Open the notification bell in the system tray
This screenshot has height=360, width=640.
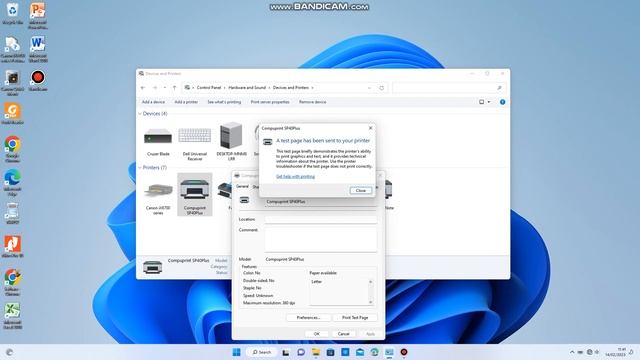[631, 352]
